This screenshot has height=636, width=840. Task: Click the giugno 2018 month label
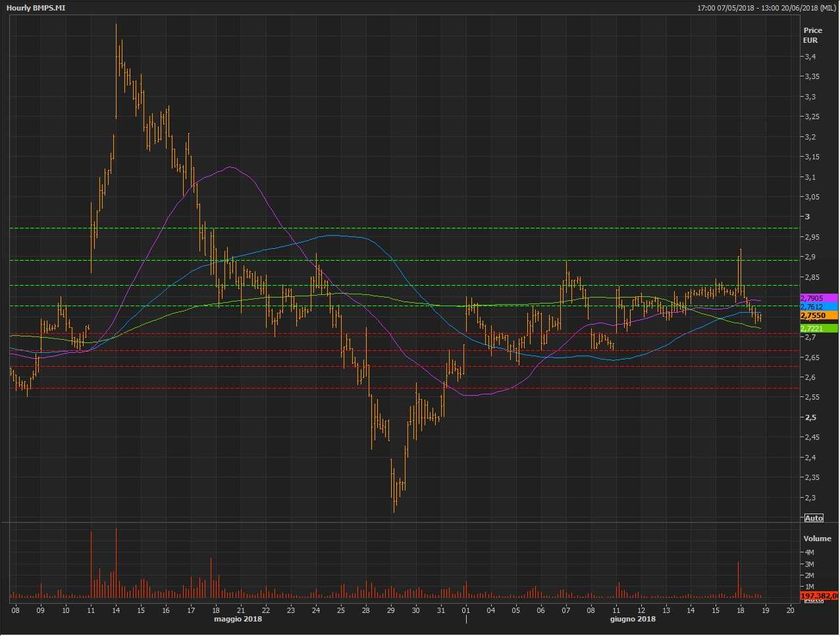pos(633,619)
